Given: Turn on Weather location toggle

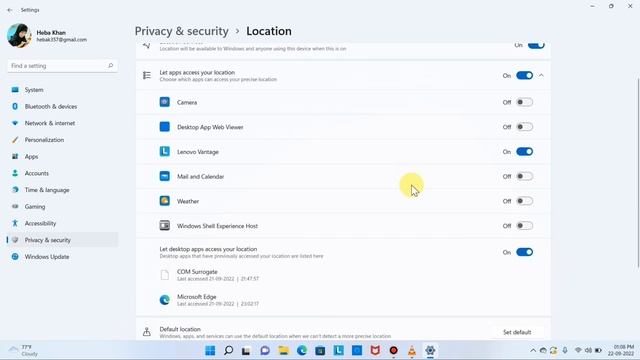Looking at the screenshot, I should pyautogui.click(x=524, y=201).
